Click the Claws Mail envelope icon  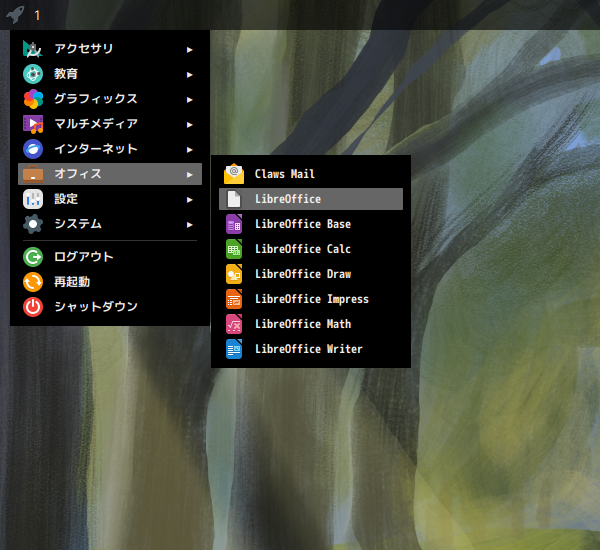[x=234, y=174]
